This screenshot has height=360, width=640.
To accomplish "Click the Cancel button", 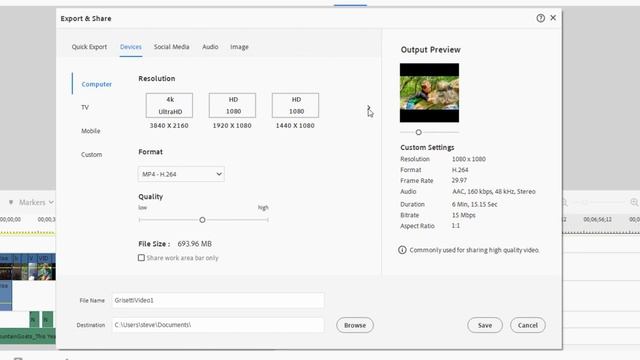I will 528,325.
